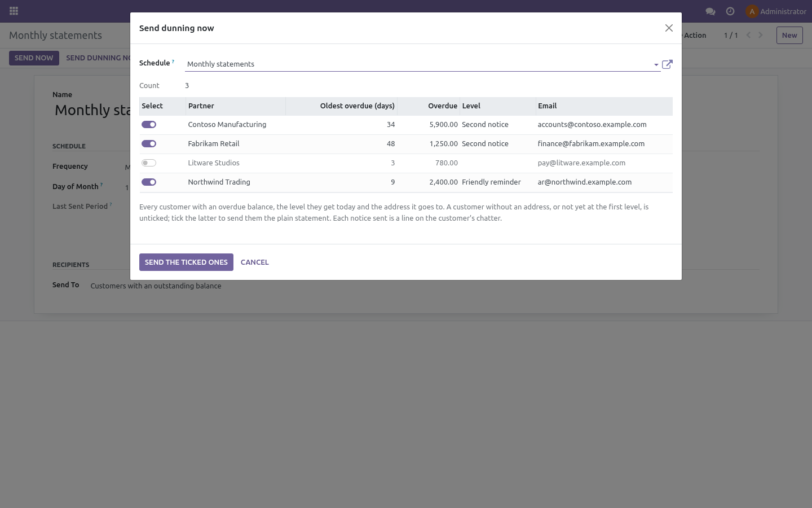Toggle selection for Fabrikam Retail

(149, 144)
